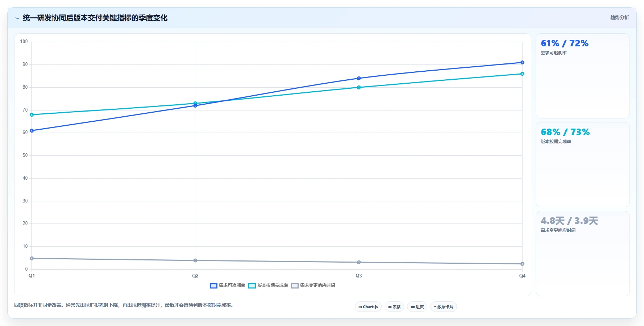Click the 100 y-axis label
This screenshot has height=326, width=644.
pyautogui.click(x=24, y=42)
